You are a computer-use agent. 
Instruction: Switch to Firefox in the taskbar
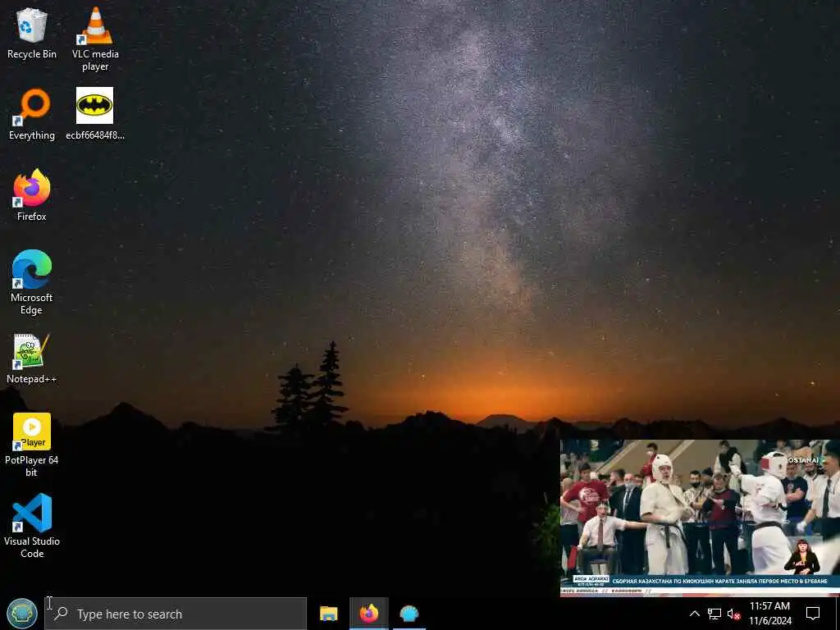click(368, 614)
